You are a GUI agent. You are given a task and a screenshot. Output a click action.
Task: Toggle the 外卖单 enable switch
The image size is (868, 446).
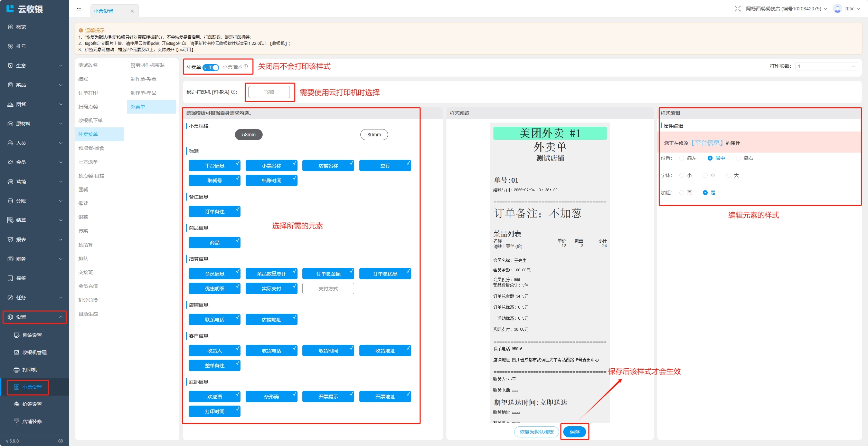(x=211, y=67)
